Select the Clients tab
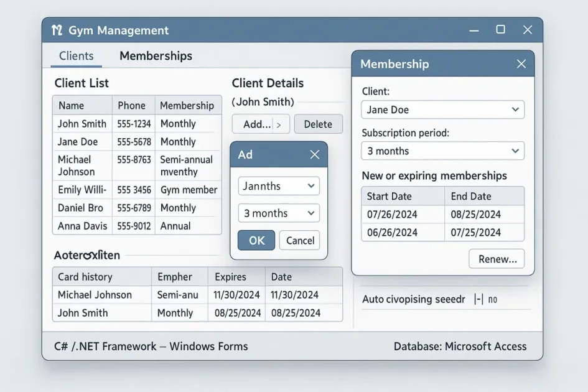This screenshot has height=392, width=588. pos(76,56)
